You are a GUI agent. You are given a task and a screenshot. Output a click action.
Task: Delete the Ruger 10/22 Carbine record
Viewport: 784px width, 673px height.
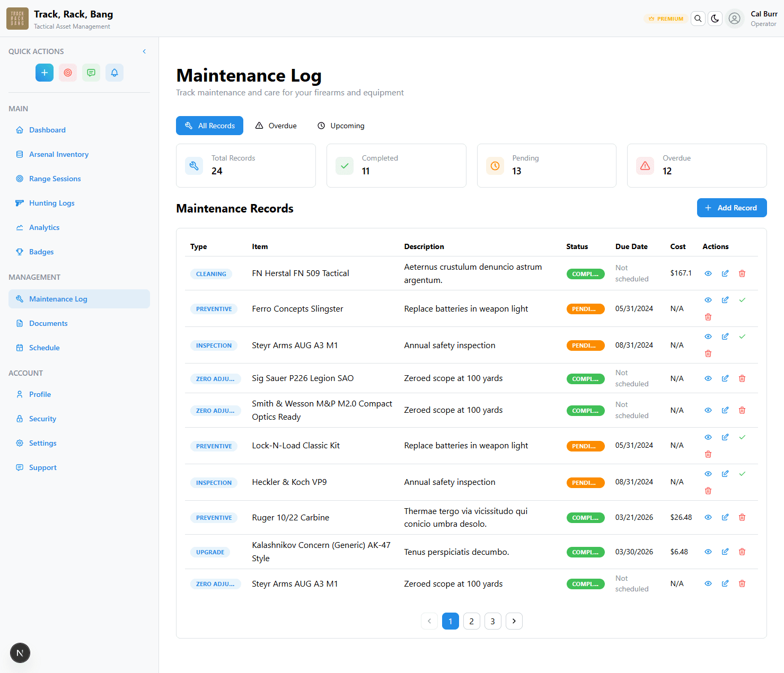742,517
